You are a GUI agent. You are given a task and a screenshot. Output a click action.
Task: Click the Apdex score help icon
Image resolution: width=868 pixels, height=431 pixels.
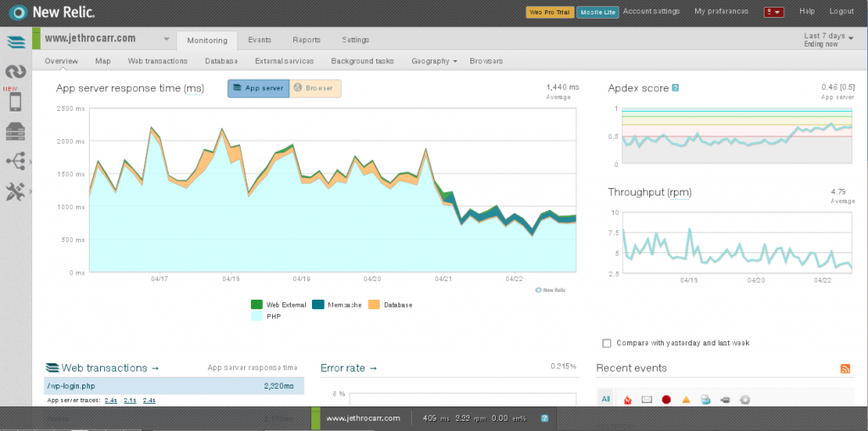tap(676, 88)
